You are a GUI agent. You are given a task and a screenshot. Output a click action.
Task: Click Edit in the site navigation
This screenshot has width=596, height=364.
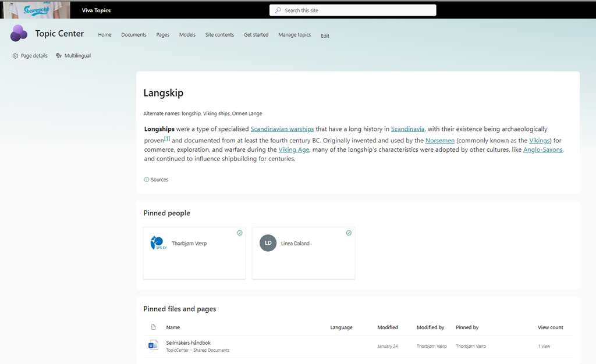pos(325,35)
